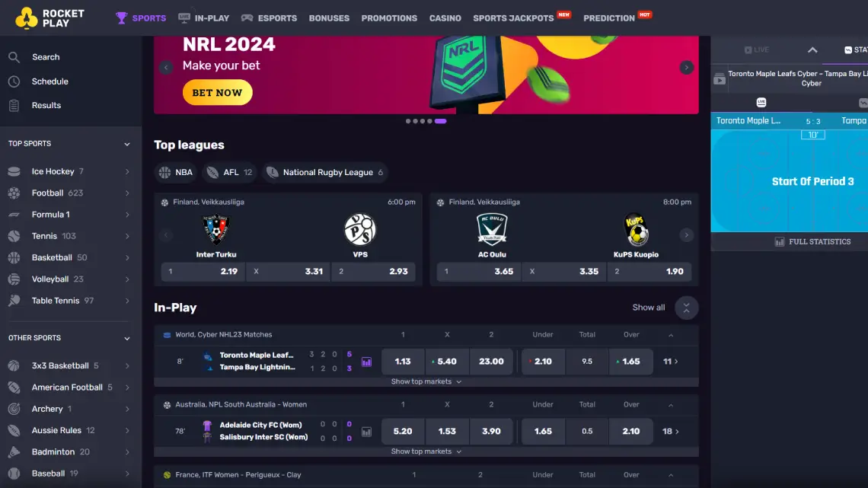Select the American Football icon

[14, 388]
